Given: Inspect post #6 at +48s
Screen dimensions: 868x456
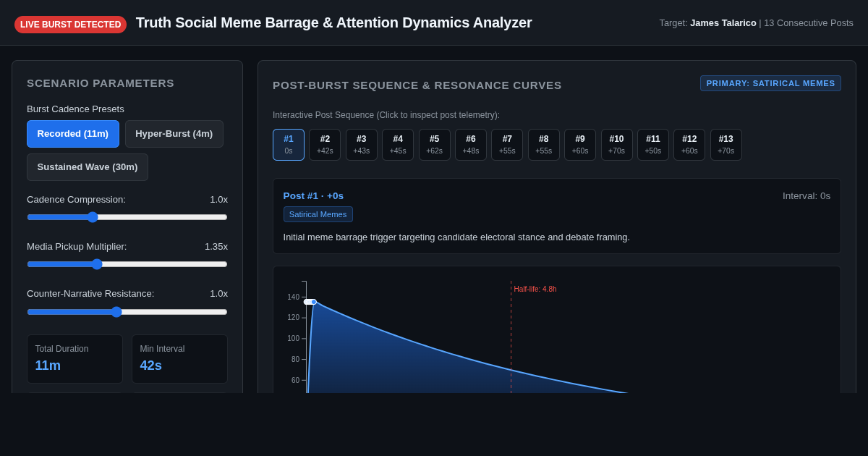Looking at the screenshot, I should coord(471,145).
